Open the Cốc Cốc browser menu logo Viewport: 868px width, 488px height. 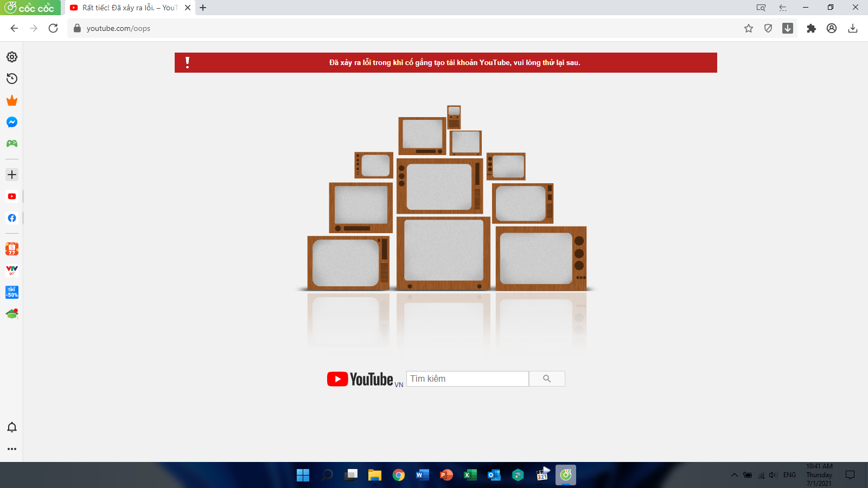(30, 8)
